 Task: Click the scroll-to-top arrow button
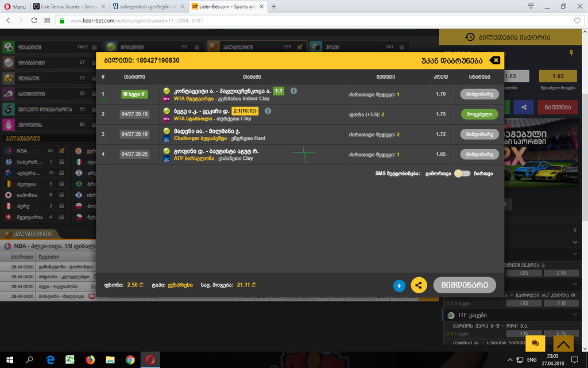click(563, 343)
